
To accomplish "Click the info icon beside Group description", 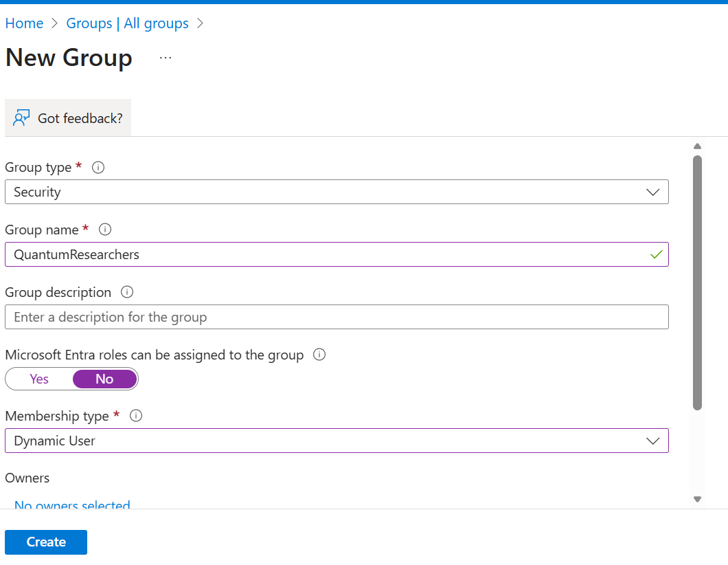I will [x=126, y=292].
